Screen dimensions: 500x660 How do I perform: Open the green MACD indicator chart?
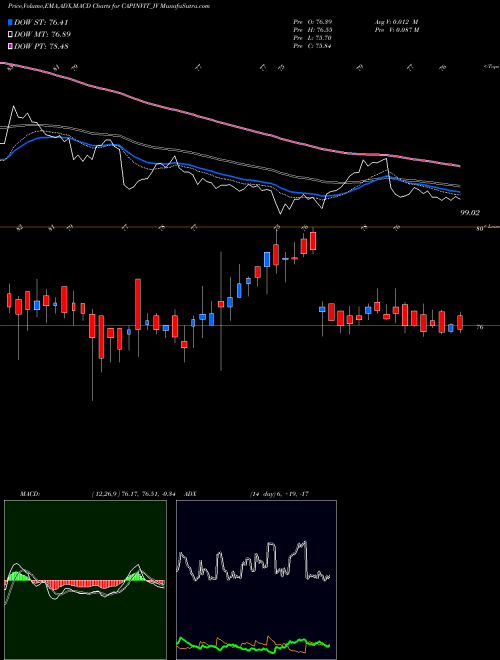point(85,580)
